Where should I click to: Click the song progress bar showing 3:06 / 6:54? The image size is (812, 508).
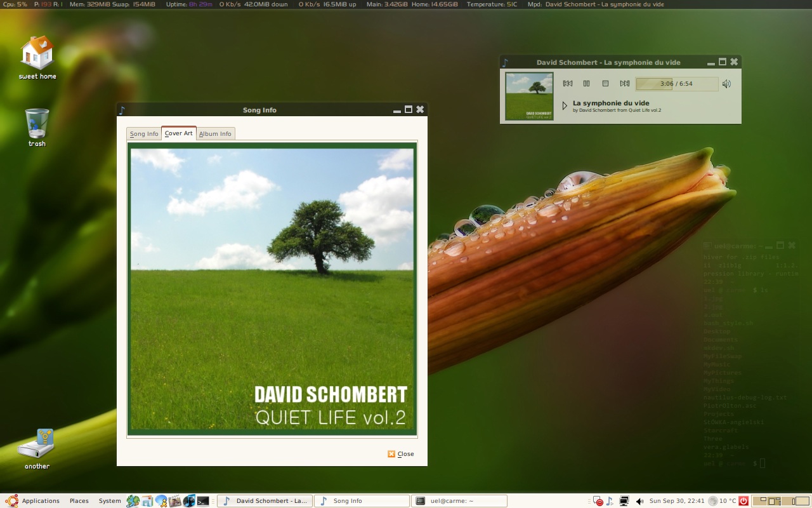677,84
